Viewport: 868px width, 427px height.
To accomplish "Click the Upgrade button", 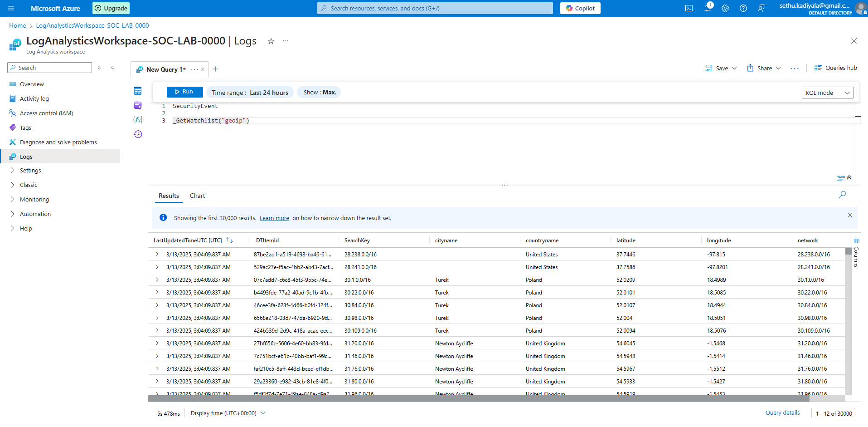I will pyautogui.click(x=111, y=8).
